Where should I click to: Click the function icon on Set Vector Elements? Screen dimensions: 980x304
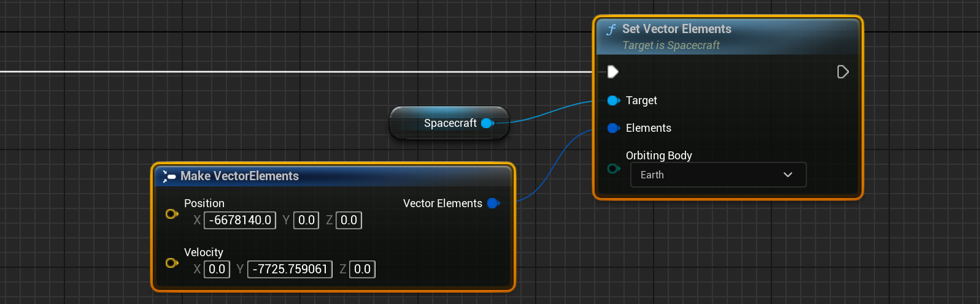pyautogui.click(x=611, y=29)
